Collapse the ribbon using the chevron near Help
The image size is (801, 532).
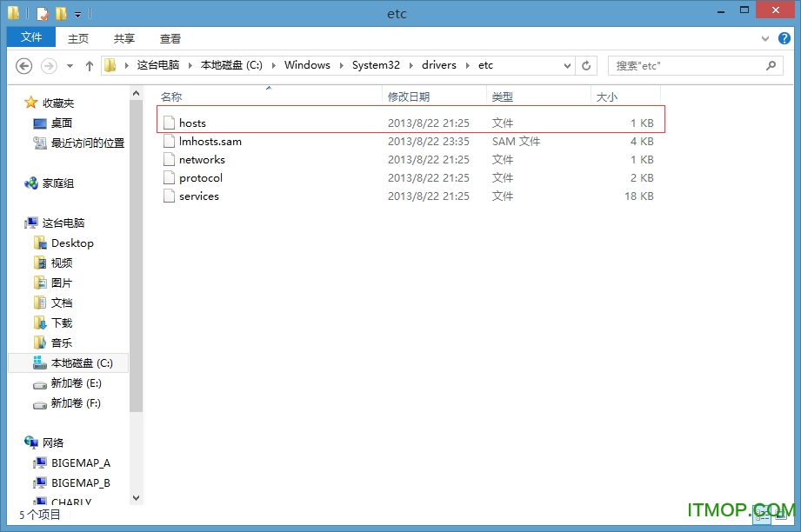point(766,38)
